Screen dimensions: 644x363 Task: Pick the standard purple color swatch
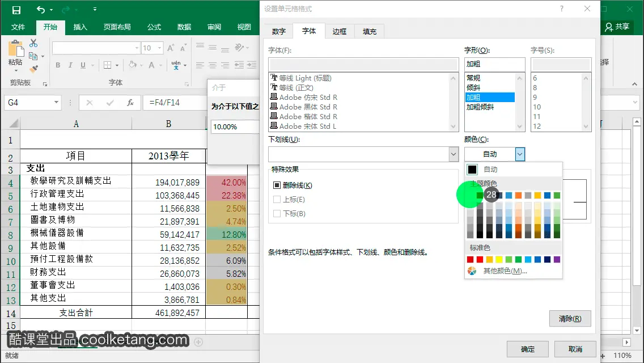[557, 259]
